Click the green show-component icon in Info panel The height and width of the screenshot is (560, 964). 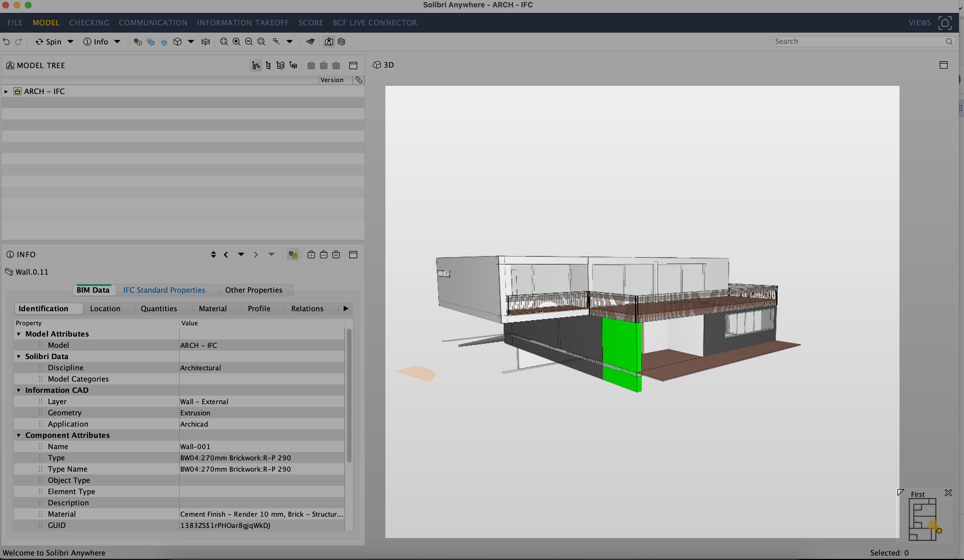pos(293,254)
